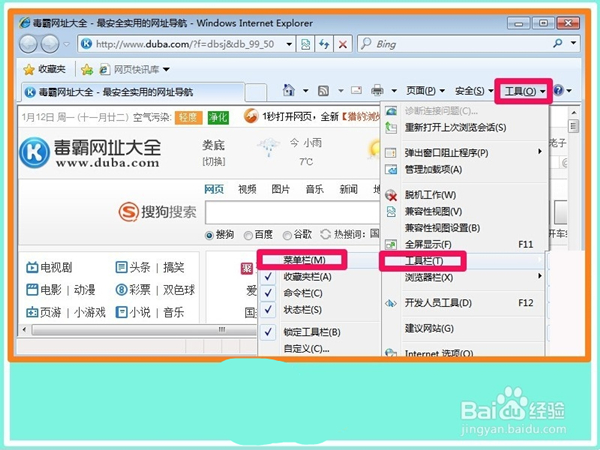Choose 开发人员工具(D) menu item
Screen dimensions: 600x450
coord(464,303)
